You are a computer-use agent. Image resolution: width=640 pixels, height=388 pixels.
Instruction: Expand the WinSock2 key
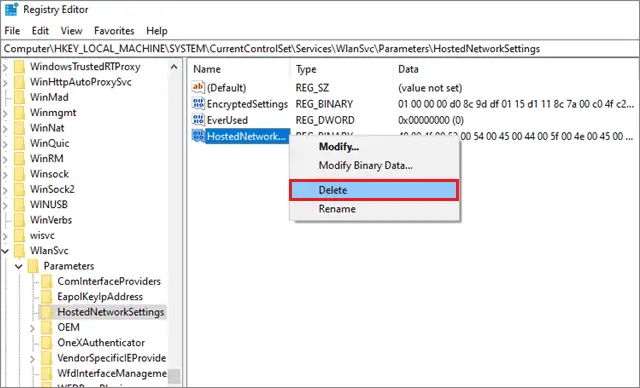click(5, 190)
